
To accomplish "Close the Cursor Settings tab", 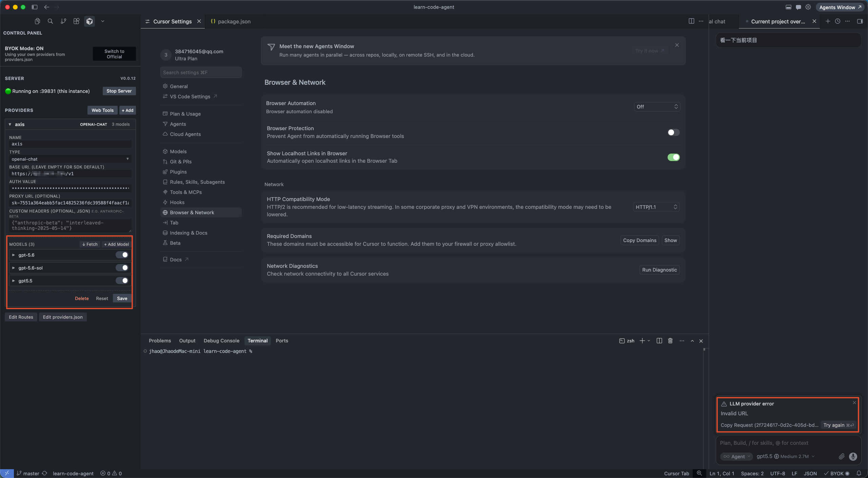I will 199,21.
